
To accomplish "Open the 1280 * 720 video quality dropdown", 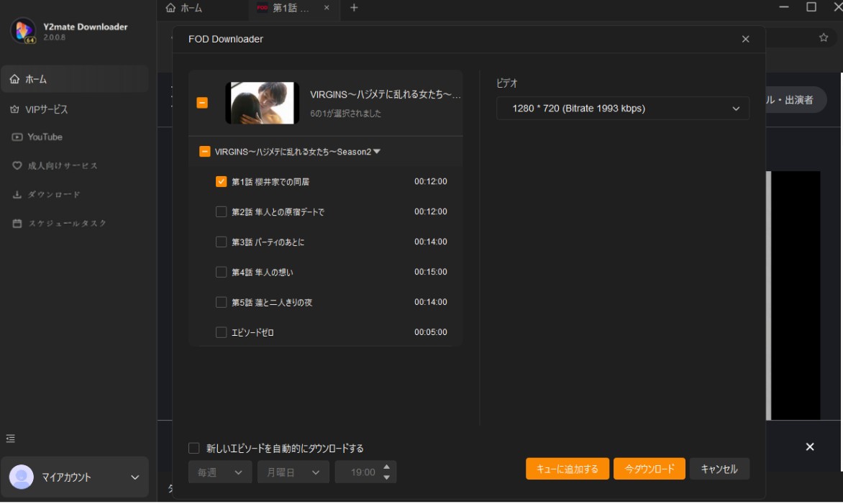I will tap(623, 107).
